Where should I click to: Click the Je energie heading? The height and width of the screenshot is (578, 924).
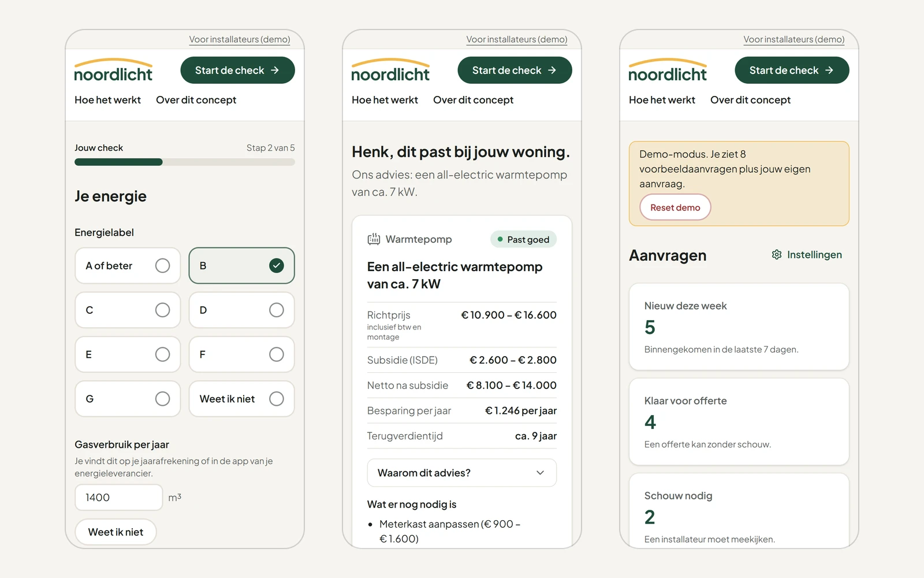pyautogui.click(x=110, y=197)
